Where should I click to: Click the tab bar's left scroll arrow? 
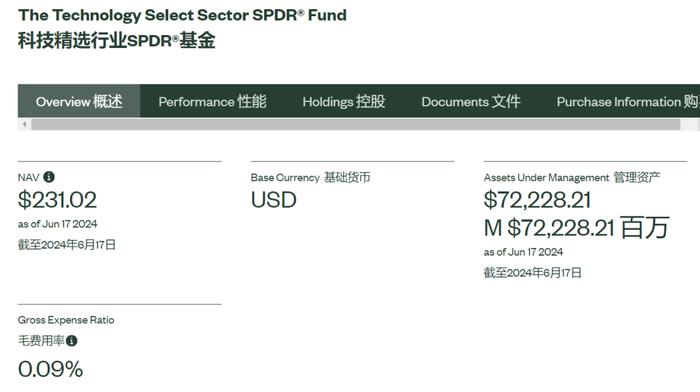click(x=24, y=124)
